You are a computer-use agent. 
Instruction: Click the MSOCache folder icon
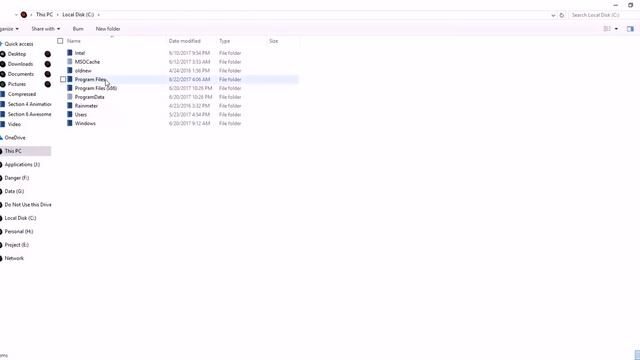click(70, 62)
